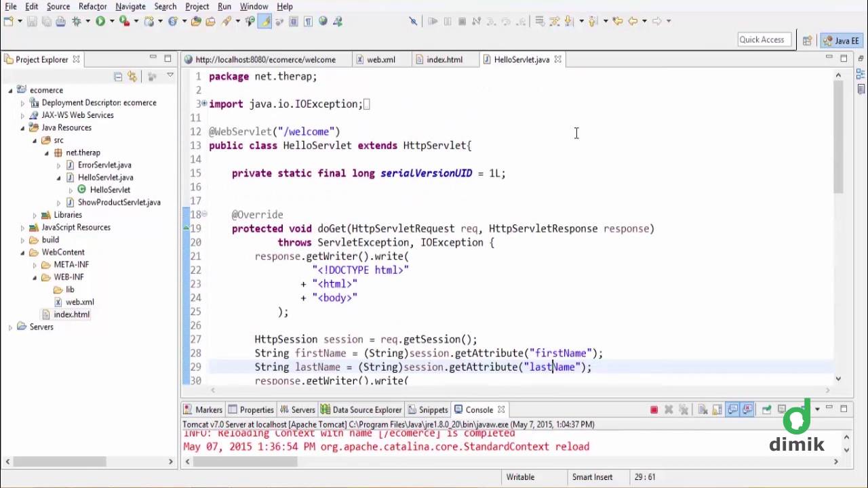Open the Debug button dropdown arrow

pos(88,21)
